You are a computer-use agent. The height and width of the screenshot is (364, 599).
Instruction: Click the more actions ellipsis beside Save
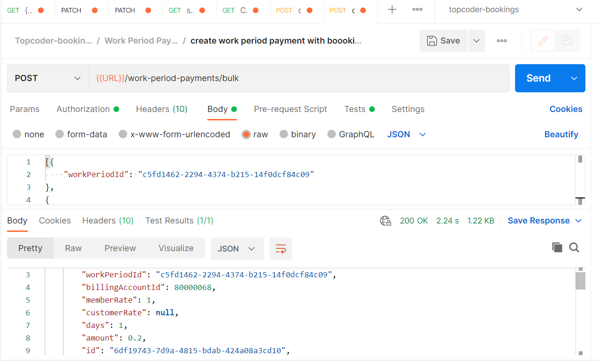(x=501, y=41)
